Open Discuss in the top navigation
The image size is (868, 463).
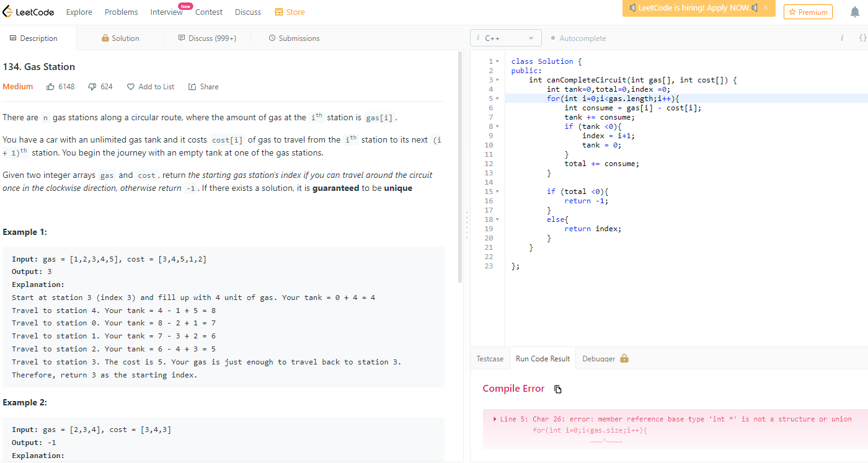pyautogui.click(x=248, y=12)
